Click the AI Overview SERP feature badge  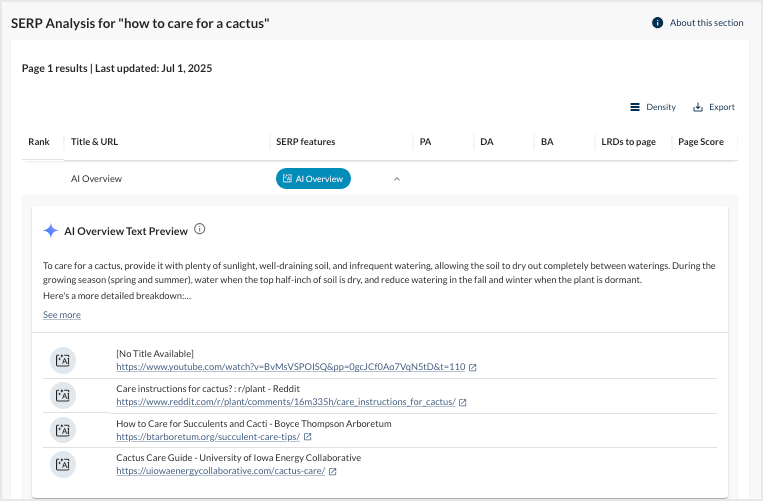[313, 179]
